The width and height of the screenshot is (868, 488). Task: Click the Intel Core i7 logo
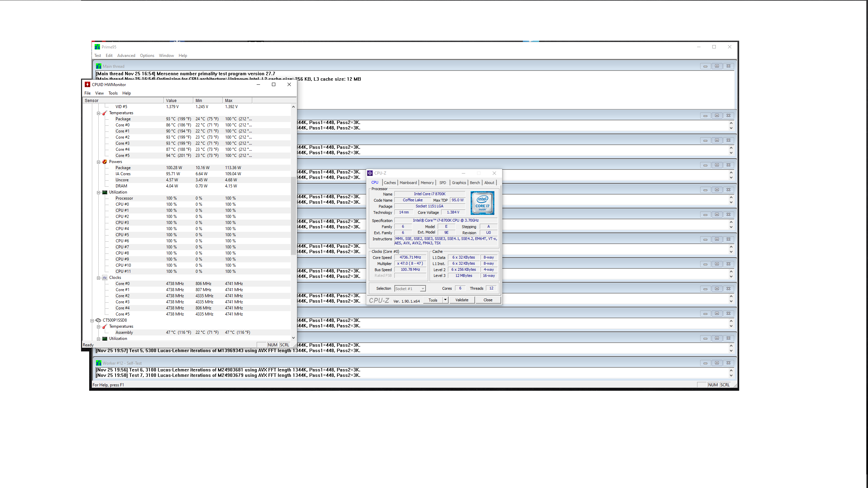pyautogui.click(x=482, y=203)
